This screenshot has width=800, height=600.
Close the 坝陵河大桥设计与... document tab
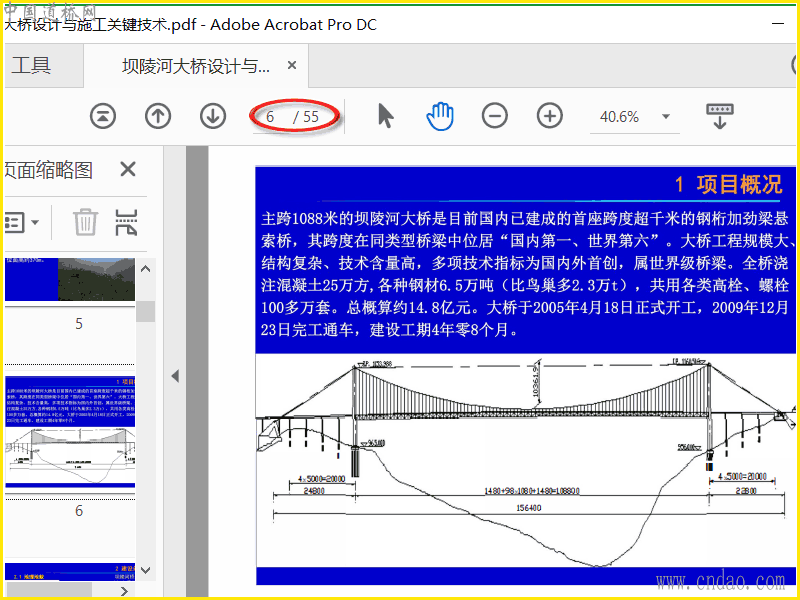[292, 65]
